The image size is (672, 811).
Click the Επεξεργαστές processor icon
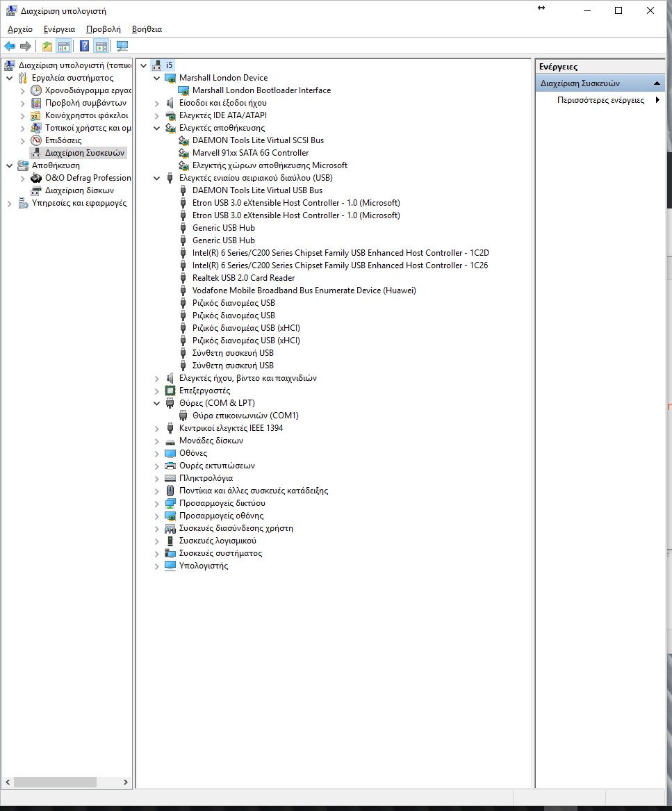click(x=170, y=391)
